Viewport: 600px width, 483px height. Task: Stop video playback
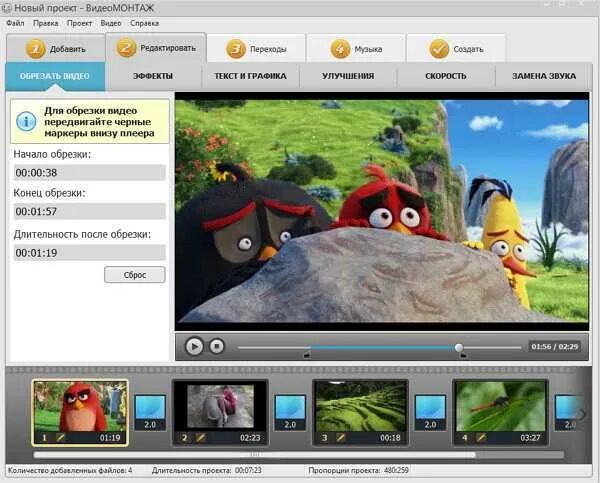217,346
